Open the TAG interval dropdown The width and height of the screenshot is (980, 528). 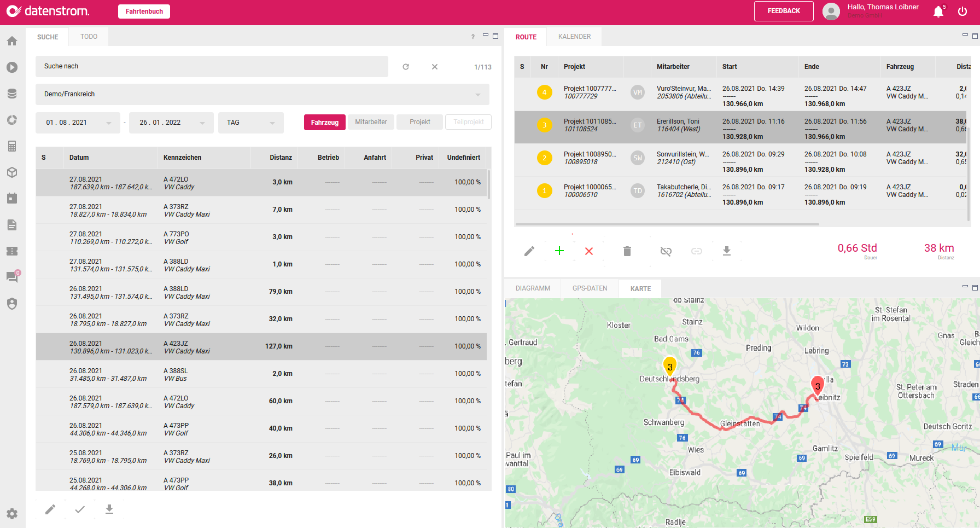(x=251, y=123)
